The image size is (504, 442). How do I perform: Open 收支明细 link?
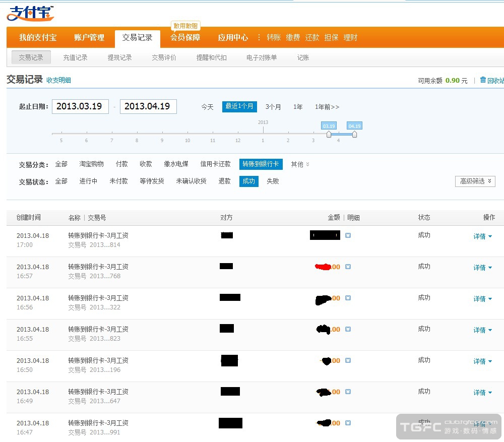tap(58, 80)
